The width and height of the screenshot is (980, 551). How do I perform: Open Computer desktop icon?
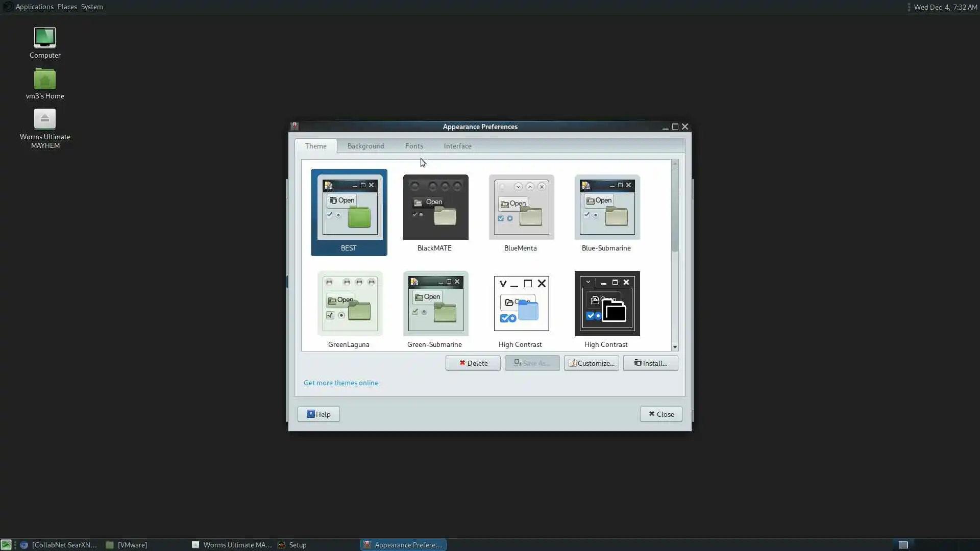45,38
